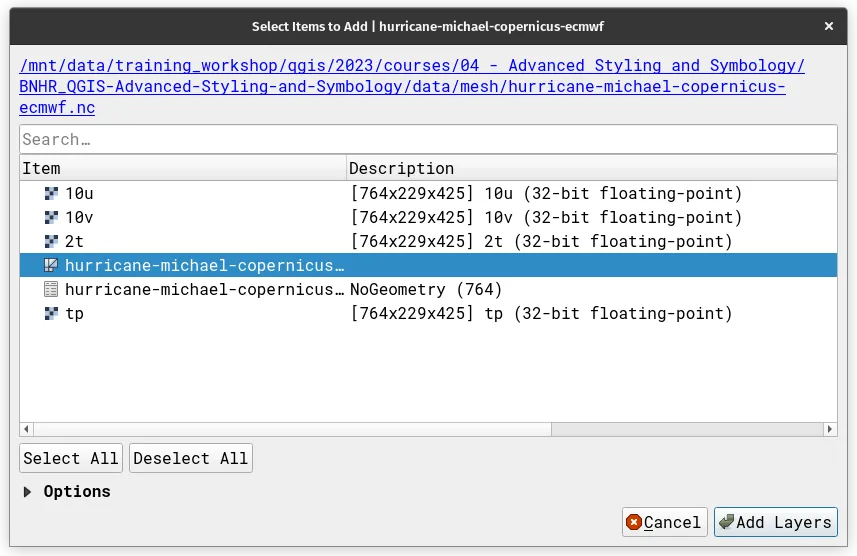Screen dimensions: 857x556
Task: Click the raster icon beside 10u
Action: tap(51, 194)
